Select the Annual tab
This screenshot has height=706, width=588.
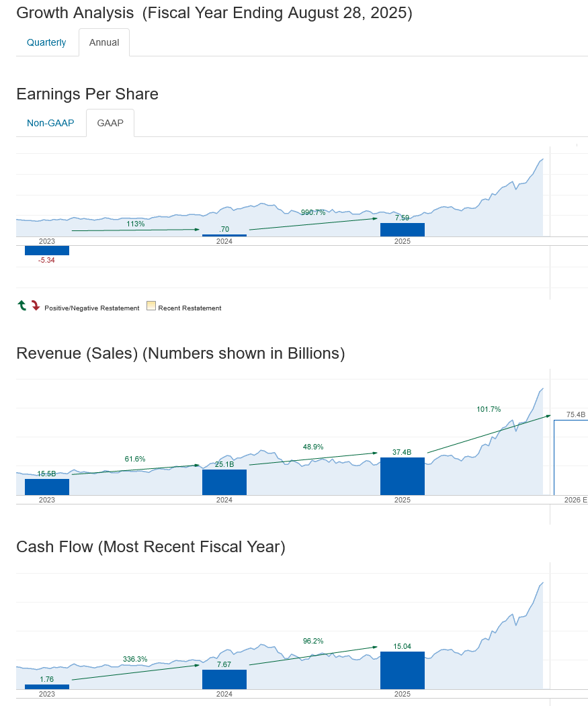[x=104, y=42]
